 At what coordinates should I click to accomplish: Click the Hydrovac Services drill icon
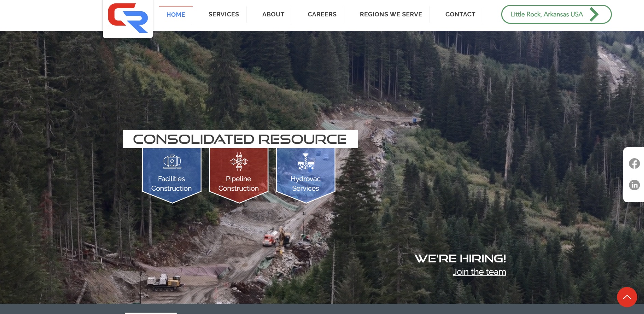(x=306, y=161)
